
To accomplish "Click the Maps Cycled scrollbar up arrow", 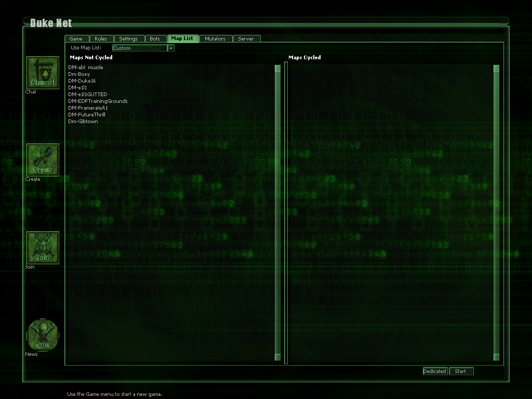I will (496, 69).
